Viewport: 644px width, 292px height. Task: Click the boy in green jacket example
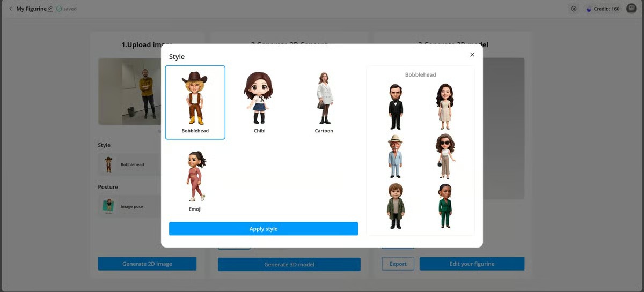[x=396, y=206]
